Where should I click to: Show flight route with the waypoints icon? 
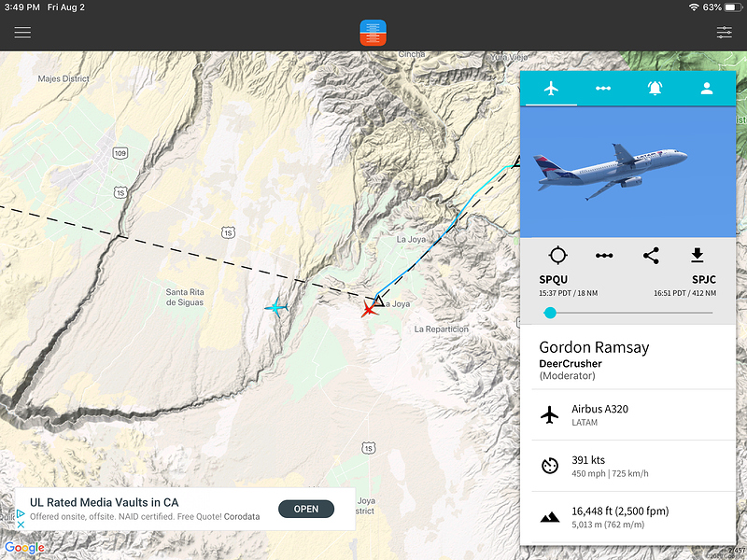[604, 256]
